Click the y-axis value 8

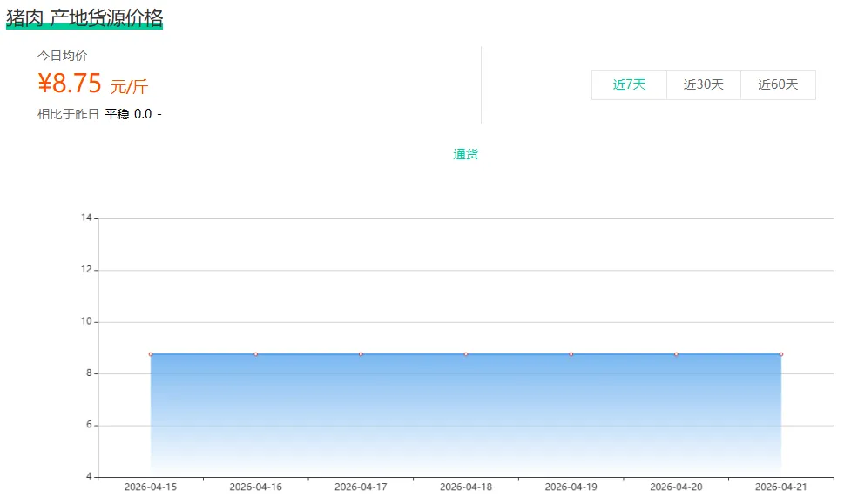89,373
